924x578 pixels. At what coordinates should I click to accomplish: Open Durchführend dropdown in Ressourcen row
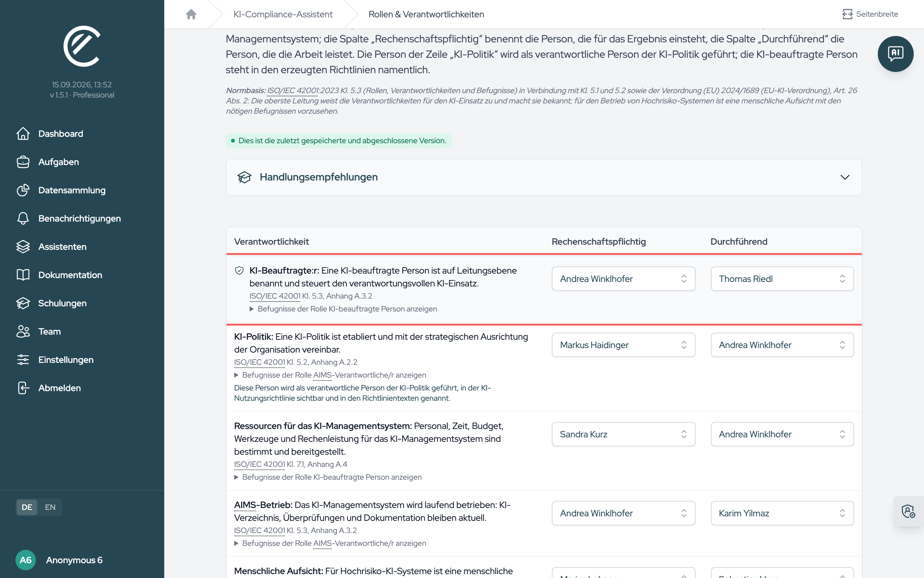pos(782,434)
